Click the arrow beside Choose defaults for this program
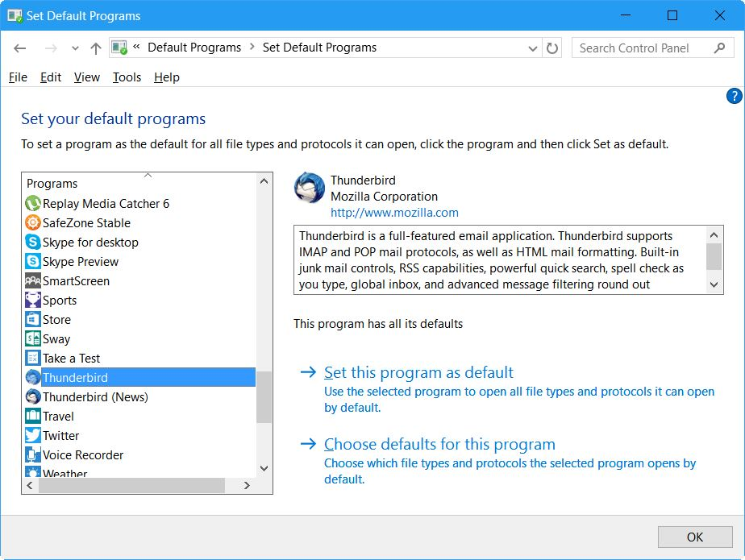Image resolution: width=745 pixels, height=560 pixels. pos(308,444)
